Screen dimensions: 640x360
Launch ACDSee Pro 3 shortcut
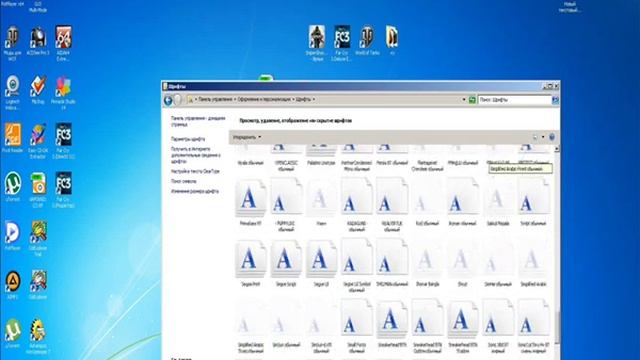[38, 41]
